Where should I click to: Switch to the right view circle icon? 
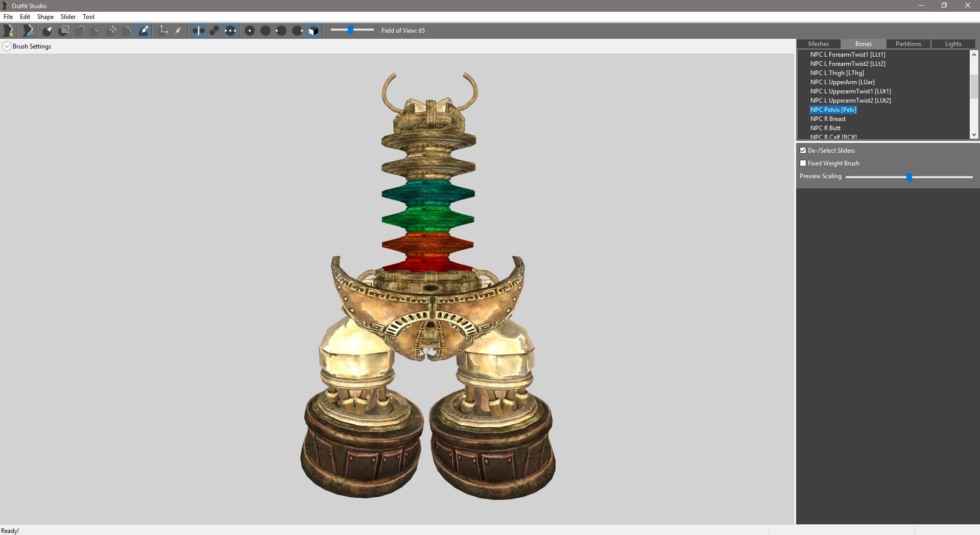pos(298,31)
